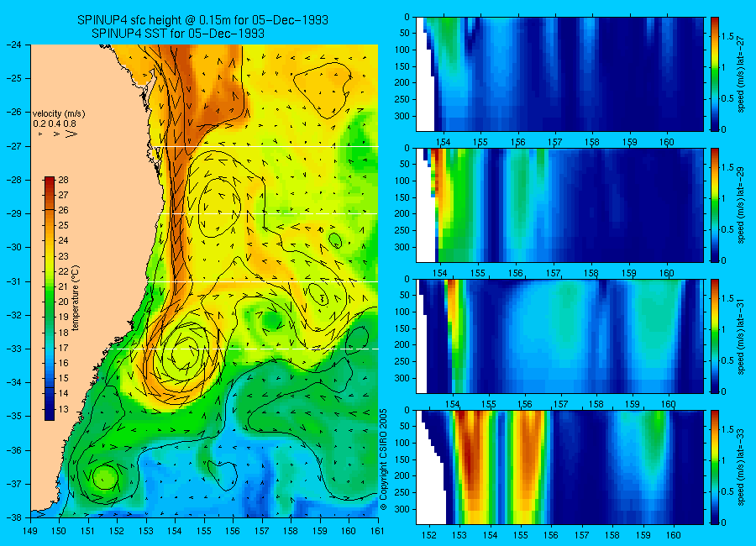Click the white section line at latitude -27
The height and width of the screenshot is (546, 756).
coord(265,147)
